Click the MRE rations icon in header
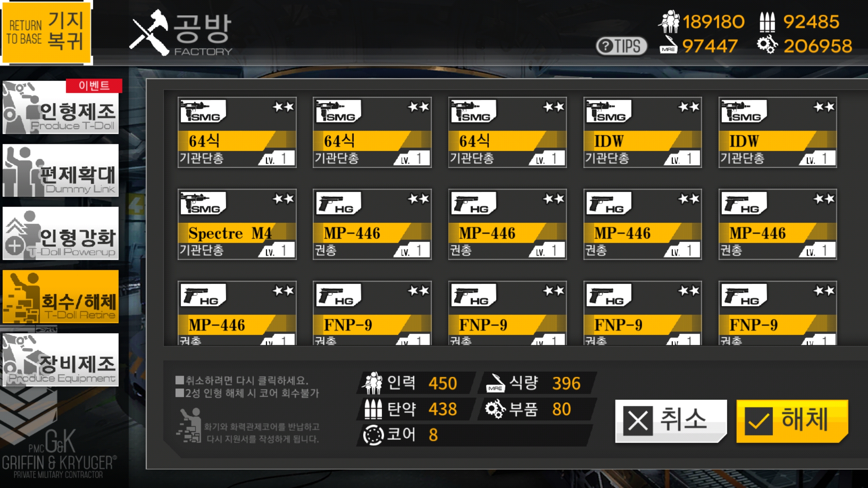Image resolution: width=868 pixels, height=488 pixels. pos(668,45)
